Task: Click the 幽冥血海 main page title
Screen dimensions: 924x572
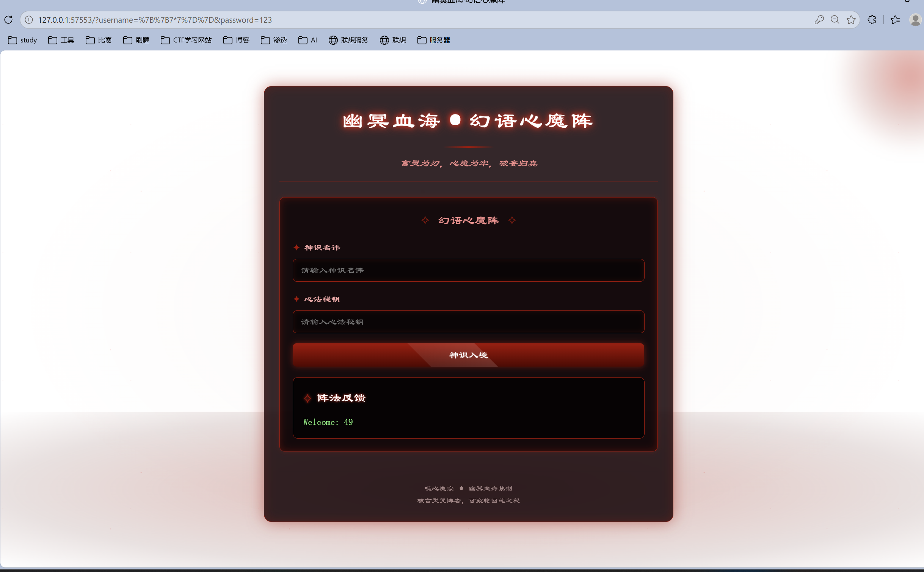Action: [468, 121]
